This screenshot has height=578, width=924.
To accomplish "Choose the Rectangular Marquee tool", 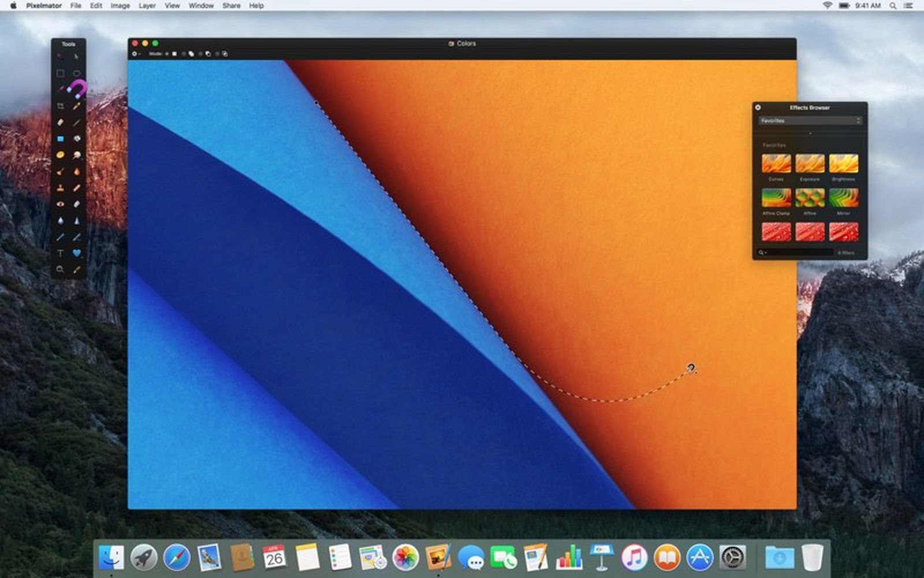I will coord(60,72).
